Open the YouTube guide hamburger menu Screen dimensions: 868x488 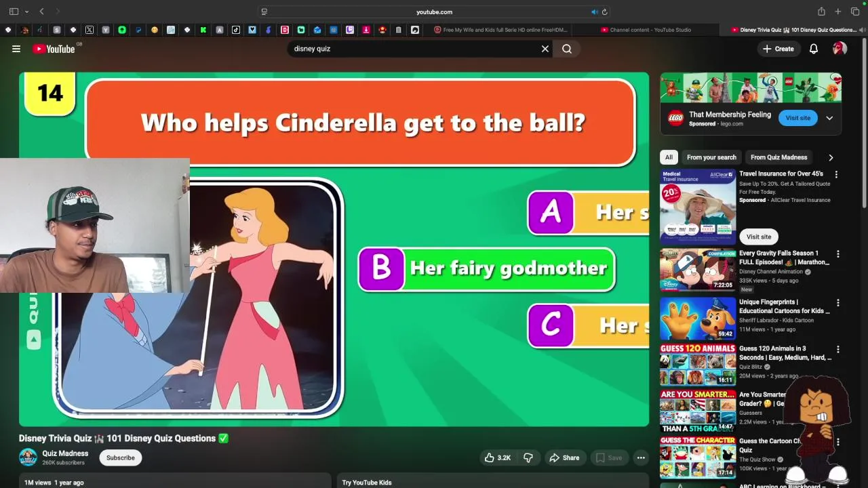(16, 49)
